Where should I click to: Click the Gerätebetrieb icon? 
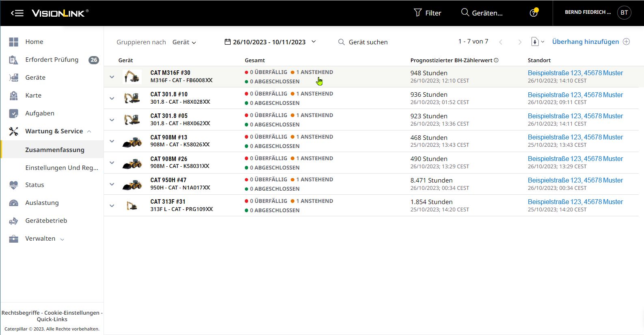(x=14, y=221)
